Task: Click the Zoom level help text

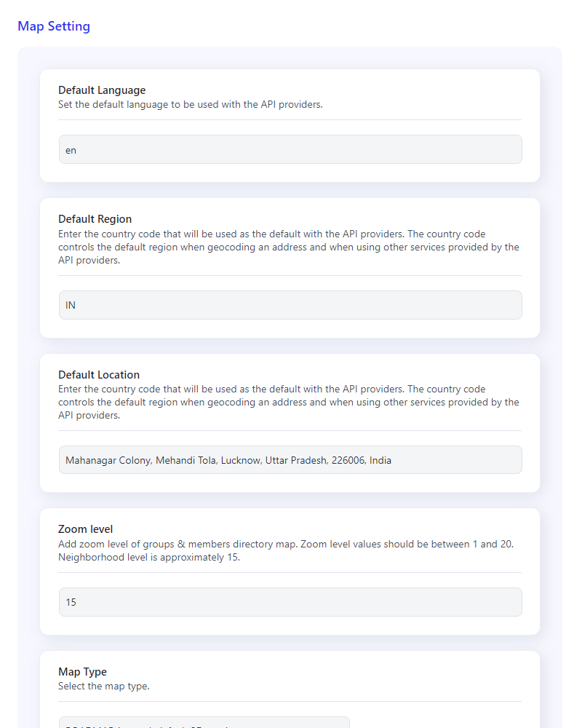Action: click(286, 550)
